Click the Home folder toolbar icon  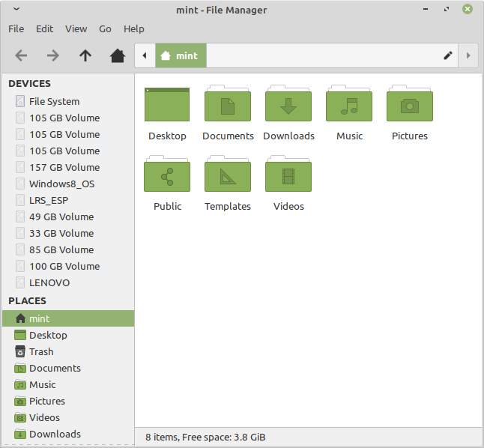tap(118, 55)
